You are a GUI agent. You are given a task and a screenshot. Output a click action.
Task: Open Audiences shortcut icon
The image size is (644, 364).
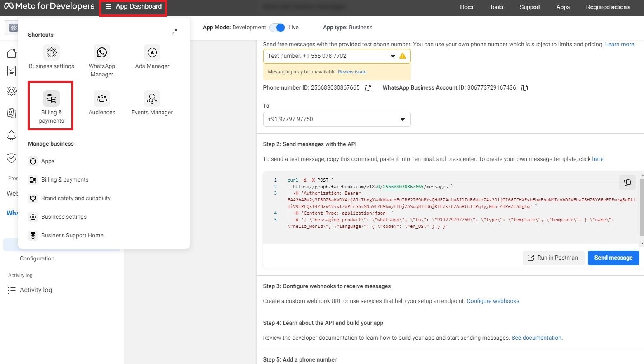[x=102, y=99]
